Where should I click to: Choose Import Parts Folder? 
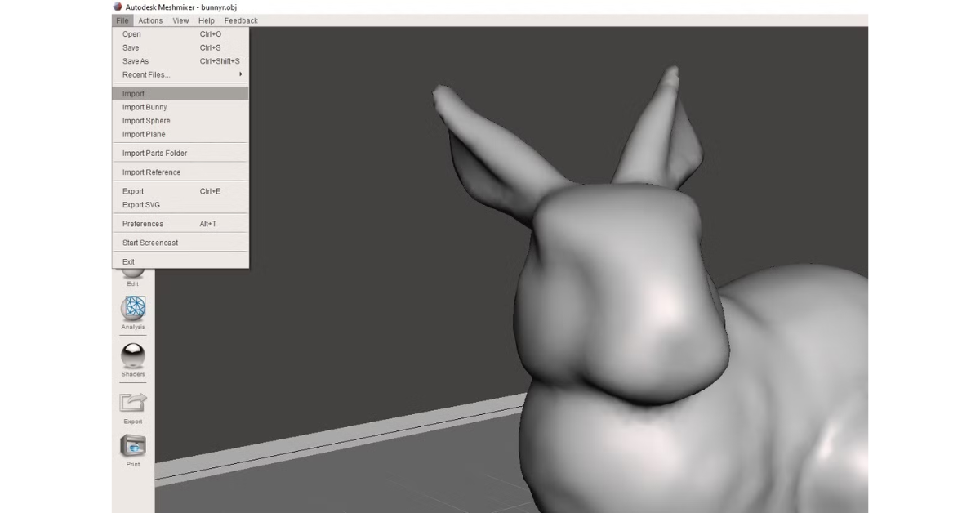(x=154, y=153)
